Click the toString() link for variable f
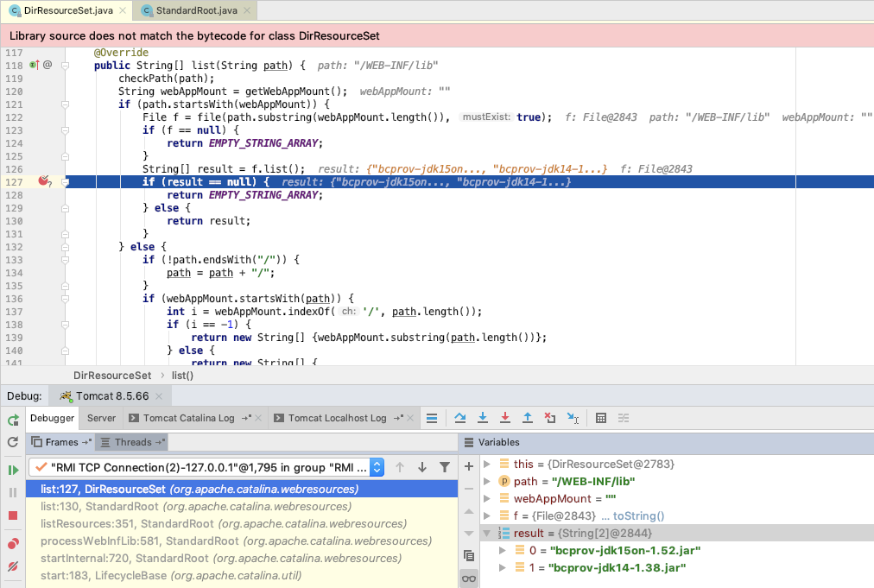This screenshot has height=588, width=874. (x=638, y=515)
